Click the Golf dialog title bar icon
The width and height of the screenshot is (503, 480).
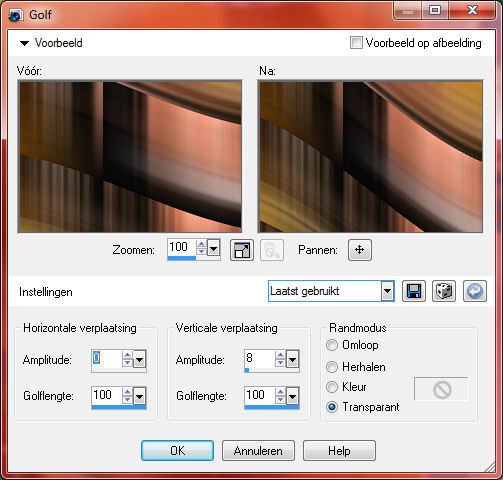click(x=15, y=15)
